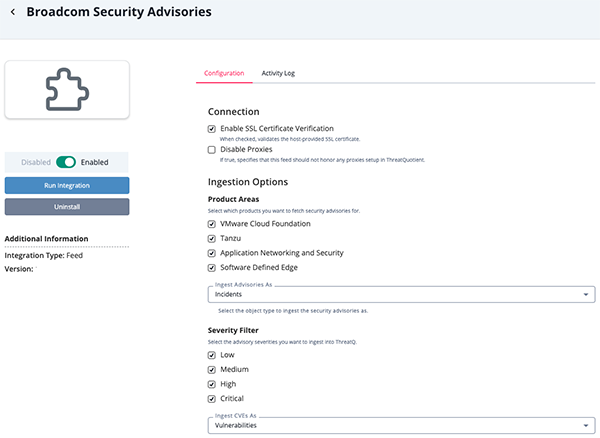Open the Ingest CVEs As dropdown

pyautogui.click(x=401, y=425)
